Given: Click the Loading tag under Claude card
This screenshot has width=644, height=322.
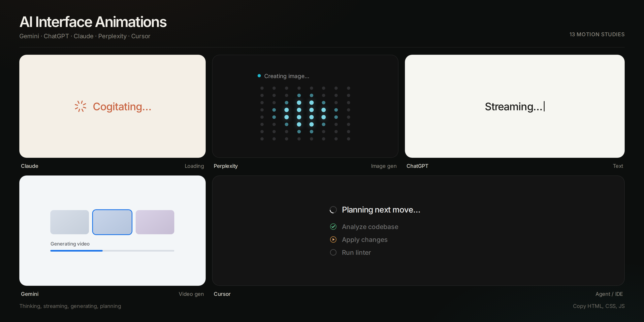Looking at the screenshot, I should 194,166.
